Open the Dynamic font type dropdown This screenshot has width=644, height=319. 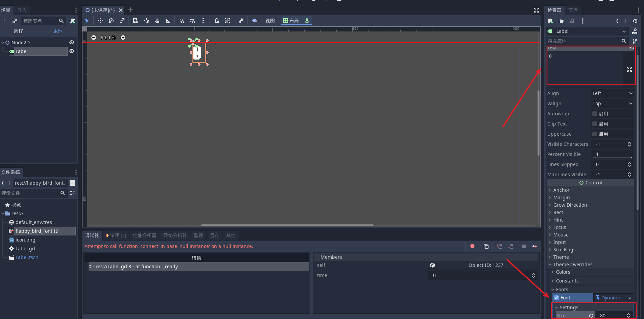[x=614, y=298]
